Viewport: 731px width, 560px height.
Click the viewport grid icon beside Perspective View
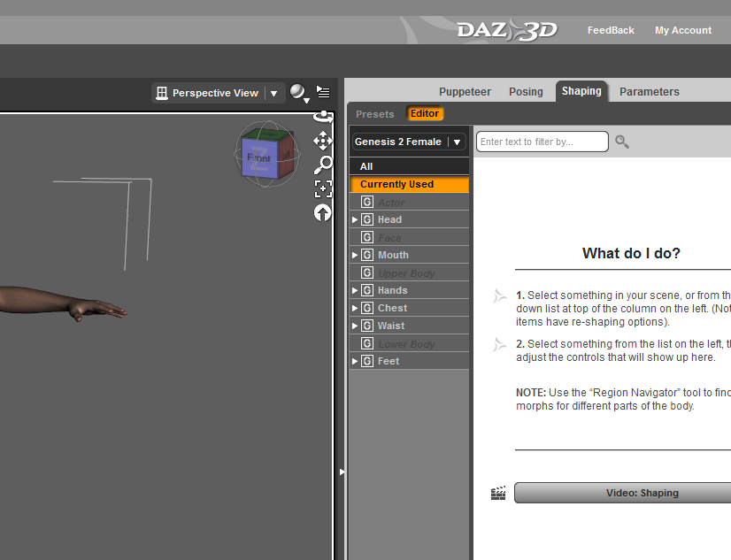161,93
